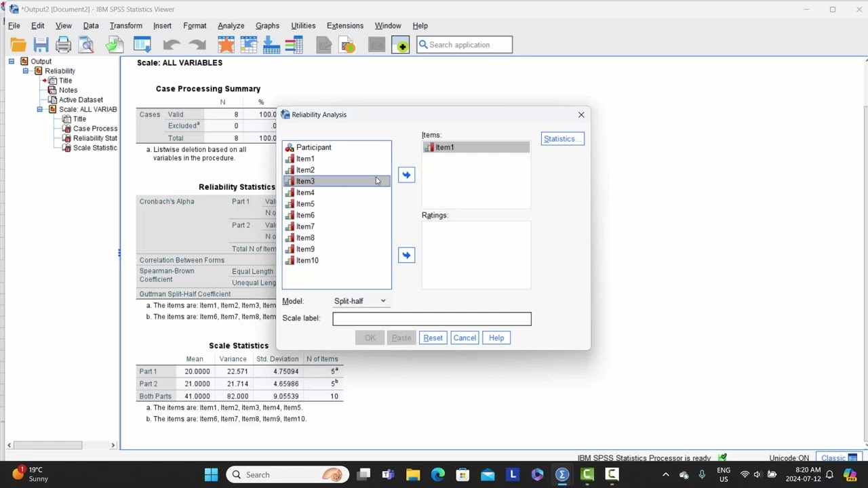Select Item1 in the Items box
Viewport: 868px width, 488px height.
[x=475, y=147]
